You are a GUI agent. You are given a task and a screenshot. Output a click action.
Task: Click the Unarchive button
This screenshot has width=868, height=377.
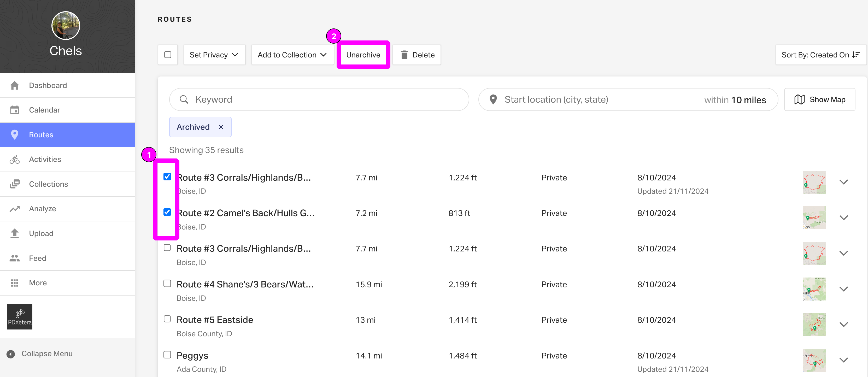(363, 55)
